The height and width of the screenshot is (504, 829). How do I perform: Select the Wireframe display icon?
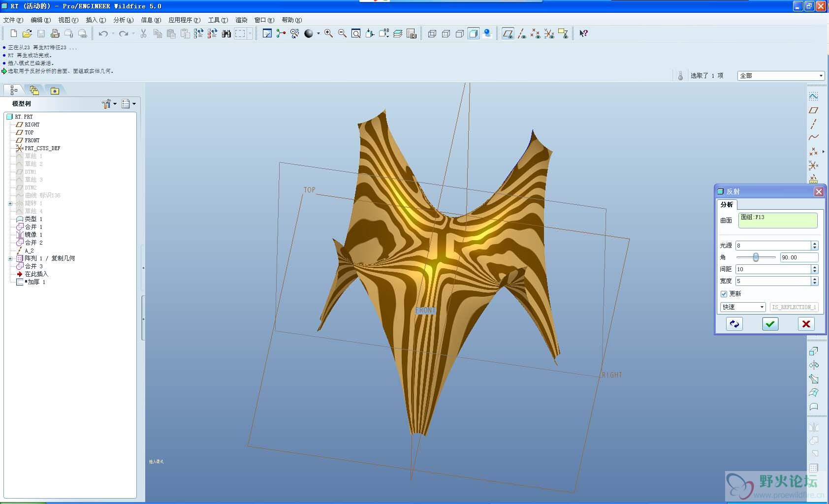coord(432,33)
